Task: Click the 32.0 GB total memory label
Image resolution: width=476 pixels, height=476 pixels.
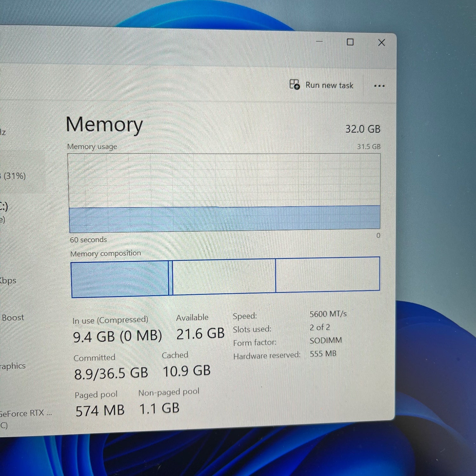Action: (x=362, y=129)
